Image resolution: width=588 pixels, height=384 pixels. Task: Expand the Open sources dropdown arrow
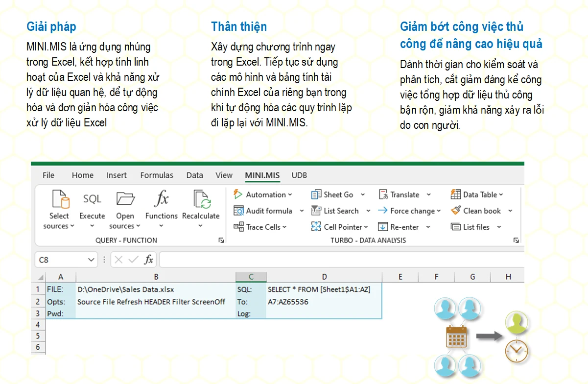tap(138, 226)
